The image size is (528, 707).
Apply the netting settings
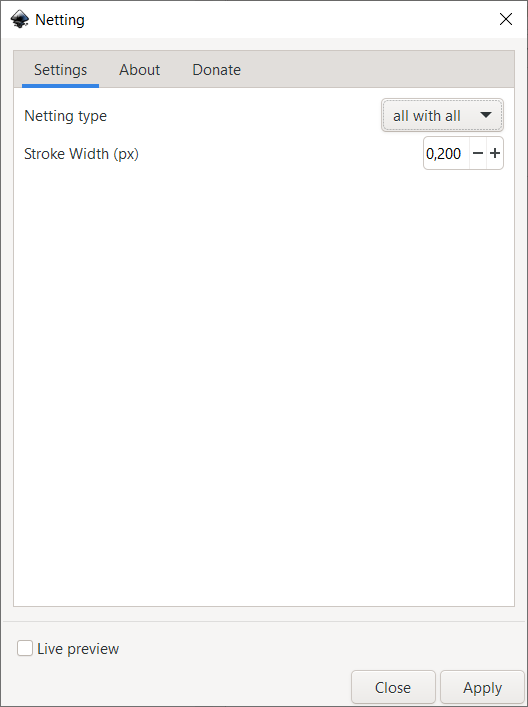point(482,687)
